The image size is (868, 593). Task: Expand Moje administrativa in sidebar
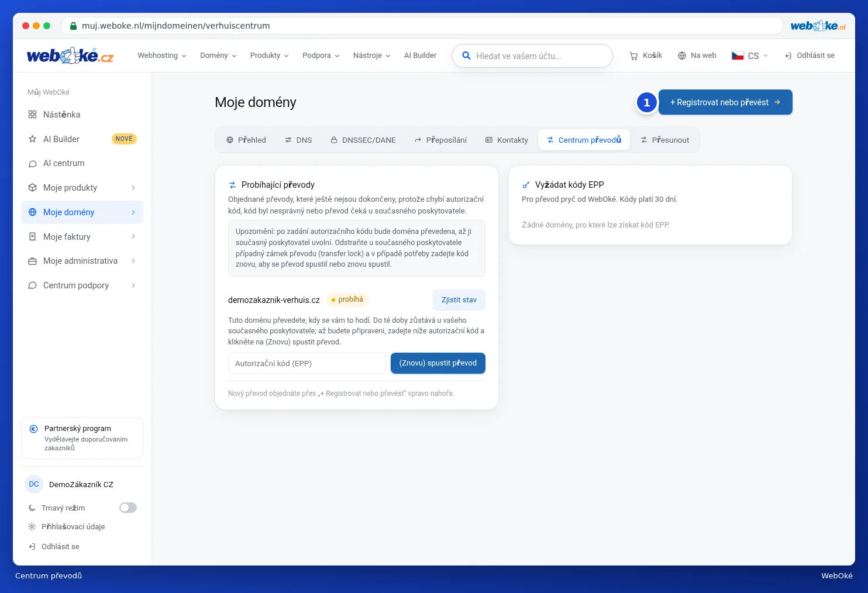[82, 261]
